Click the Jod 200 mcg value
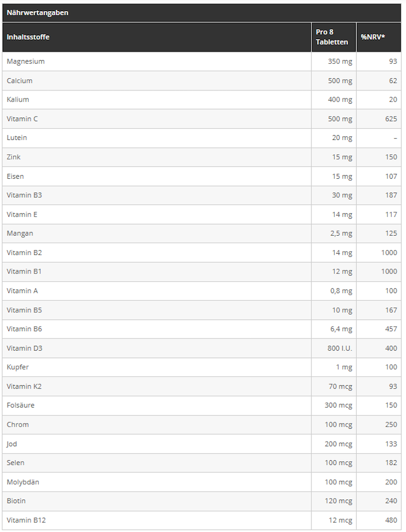 point(339,444)
